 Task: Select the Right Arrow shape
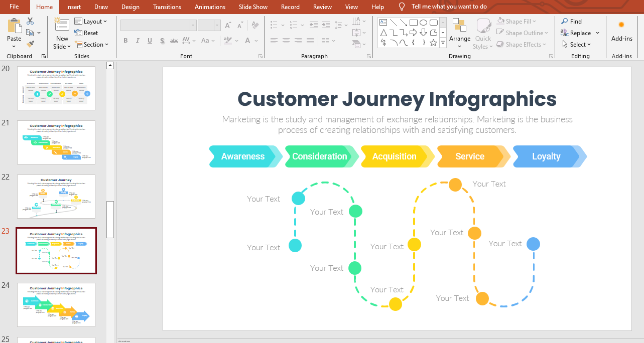point(414,33)
